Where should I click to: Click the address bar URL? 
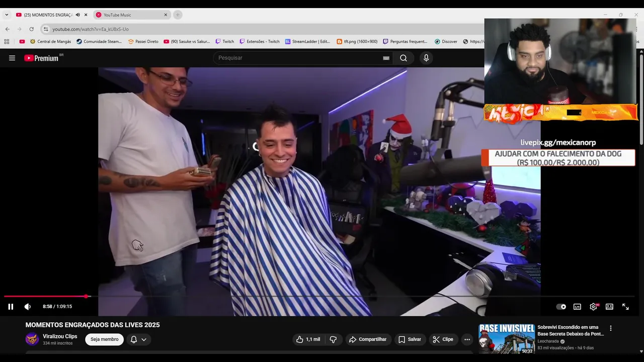[91, 29]
